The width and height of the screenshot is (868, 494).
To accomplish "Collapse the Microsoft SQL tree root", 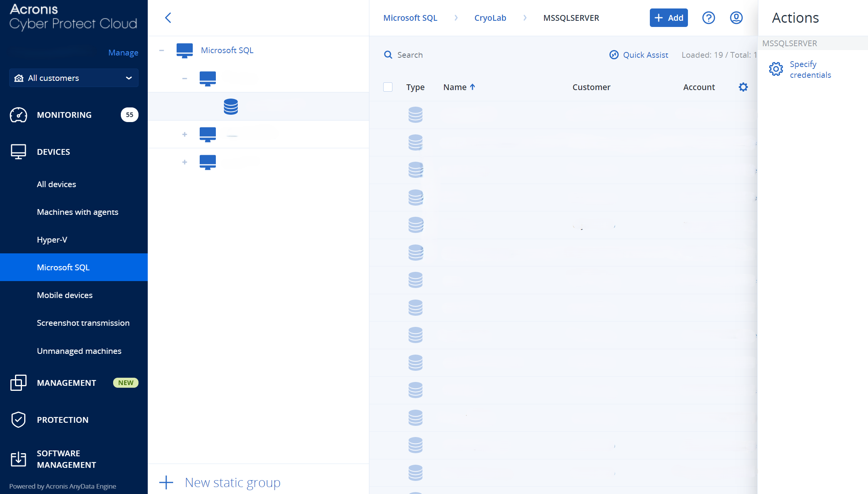I will 162,50.
